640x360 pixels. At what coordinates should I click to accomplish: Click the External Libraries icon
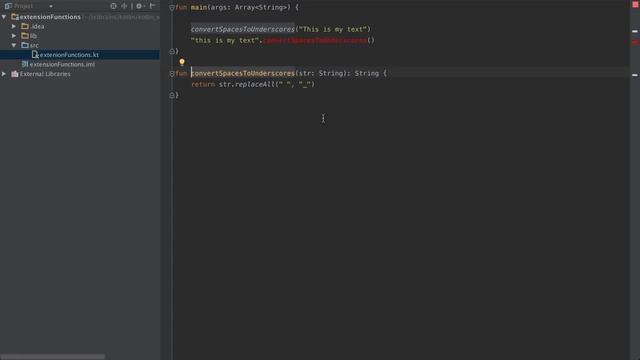click(15, 74)
